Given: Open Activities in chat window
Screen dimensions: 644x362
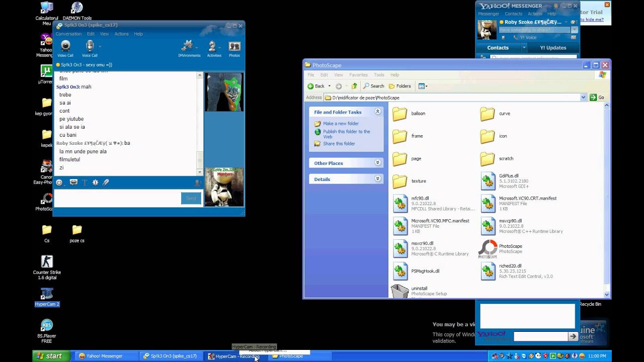Looking at the screenshot, I should pos(214,49).
